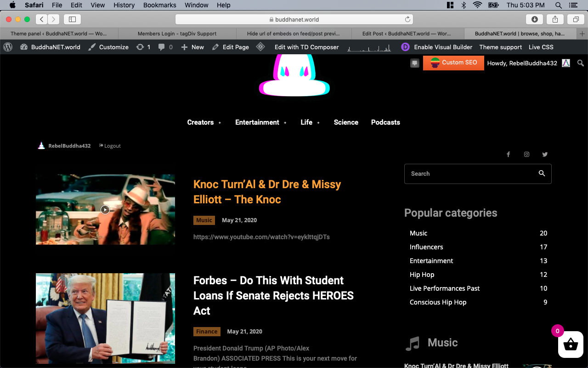Add a new Safari tab
Image resolution: width=588 pixels, height=368 pixels.
[582, 34]
